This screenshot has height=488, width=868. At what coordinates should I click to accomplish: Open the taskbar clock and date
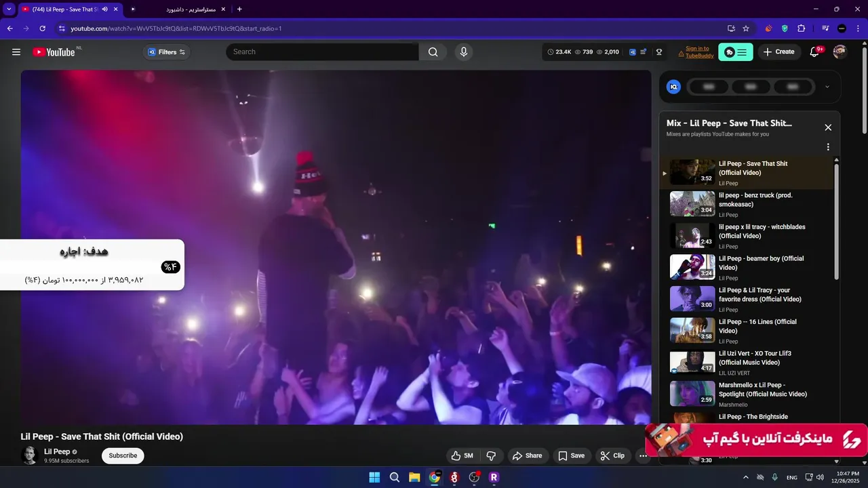click(x=846, y=477)
